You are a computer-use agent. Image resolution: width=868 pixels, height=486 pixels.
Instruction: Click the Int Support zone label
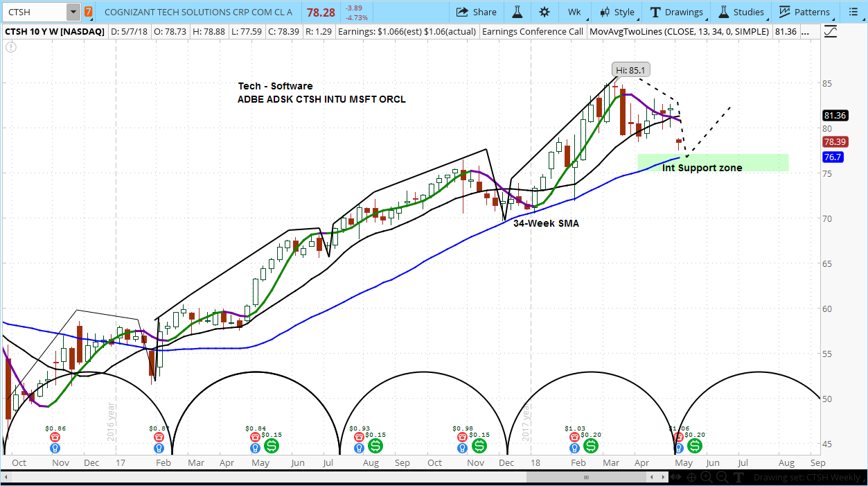click(702, 168)
